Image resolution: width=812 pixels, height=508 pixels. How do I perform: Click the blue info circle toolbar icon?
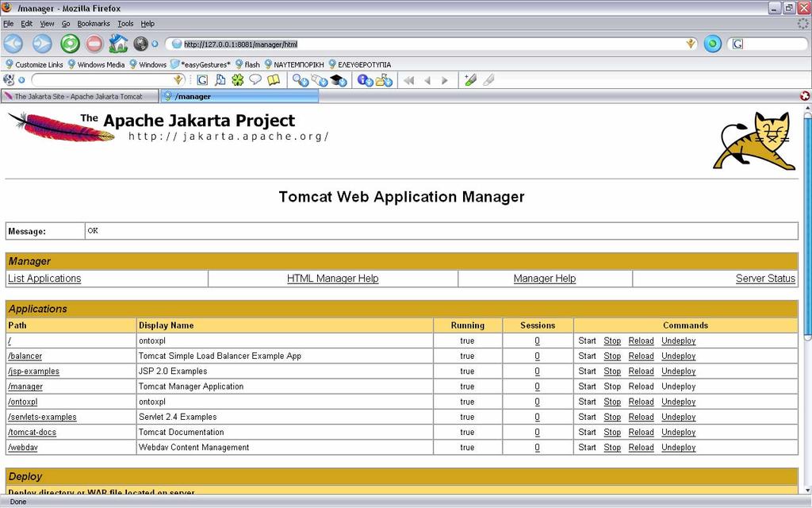pos(365,80)
